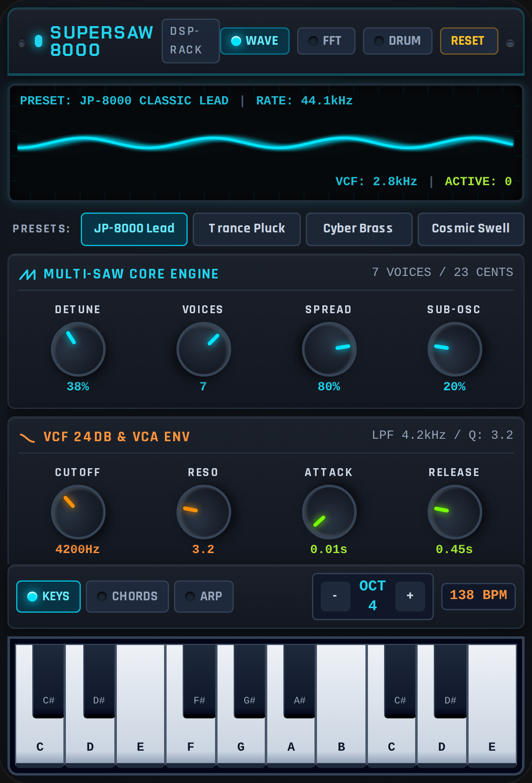Viewport: 532px width, 783px height.
Task: Play the first black C# key
Action: (48, 681)
